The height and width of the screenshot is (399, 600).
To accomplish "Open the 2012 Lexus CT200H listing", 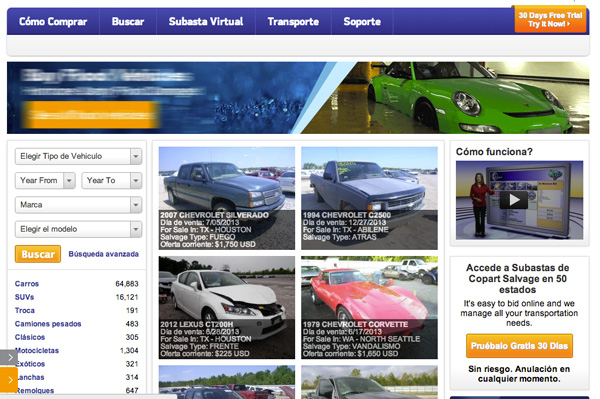I will click(x=227, y=308).
